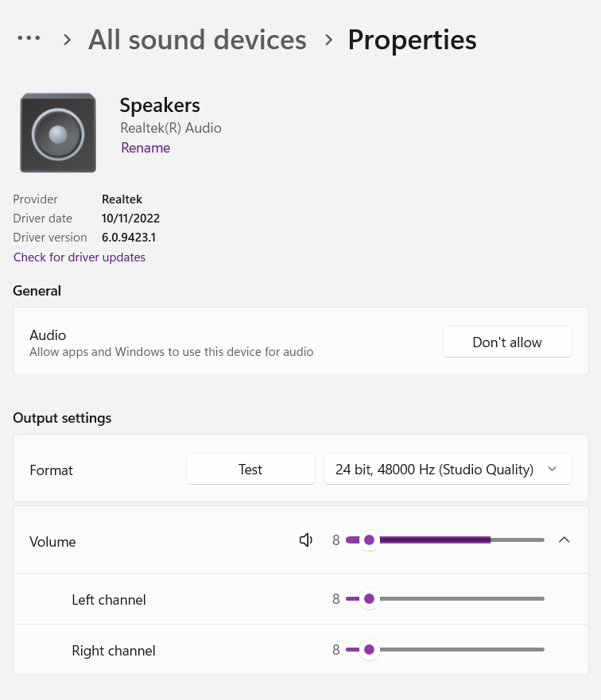Adjust the Right channel slider handle

coord(369,649)
